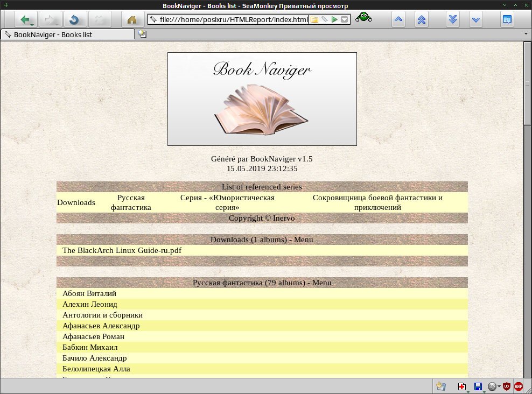532x394 pixels.
Task: Open the dropdown arrow beside the globe icon
Action: click(499, 386)
